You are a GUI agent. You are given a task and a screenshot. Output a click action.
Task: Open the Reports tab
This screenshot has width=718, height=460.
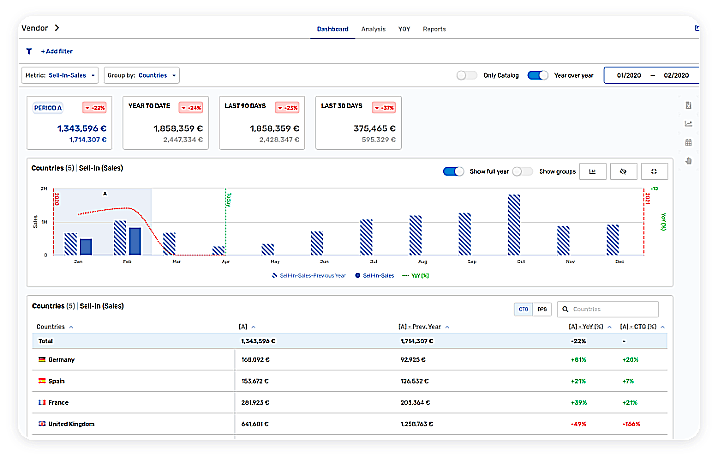click(434, 29)
